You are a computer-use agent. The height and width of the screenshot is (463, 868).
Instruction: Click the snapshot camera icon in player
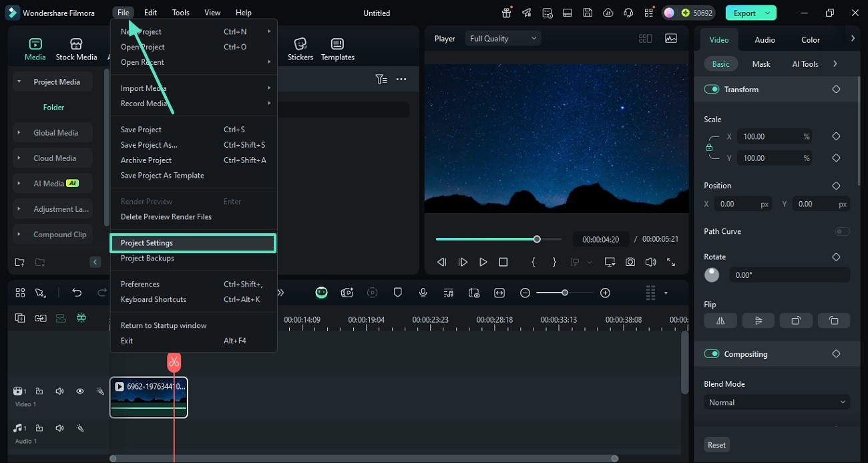click(630, 263)
